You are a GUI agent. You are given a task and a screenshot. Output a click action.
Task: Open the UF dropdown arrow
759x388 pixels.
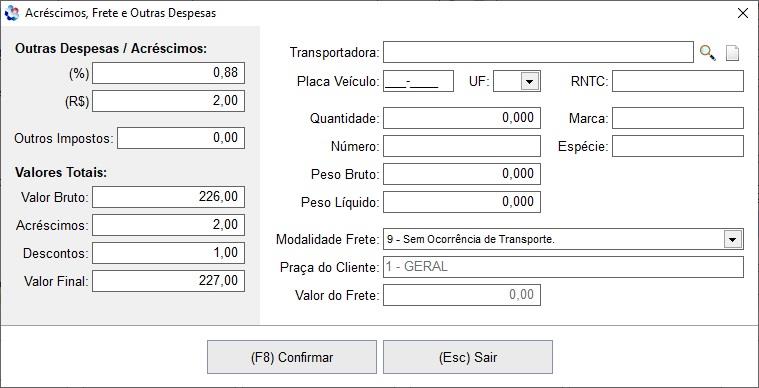530,81
